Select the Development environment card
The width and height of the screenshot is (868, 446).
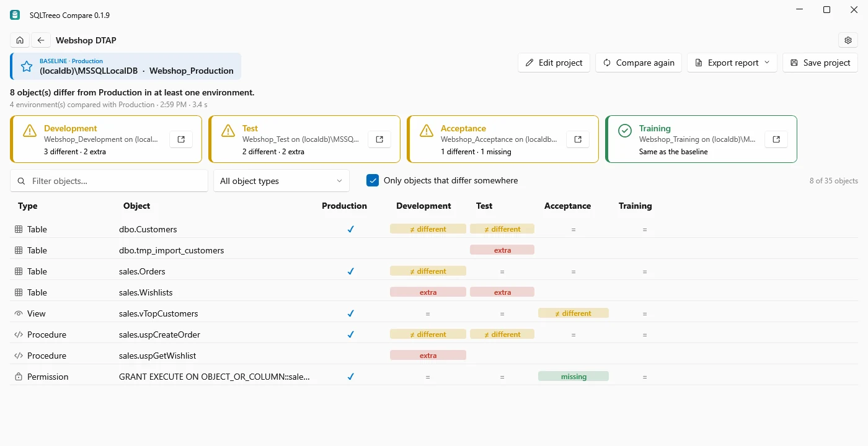pyautogui.click(x=106, y=139)
